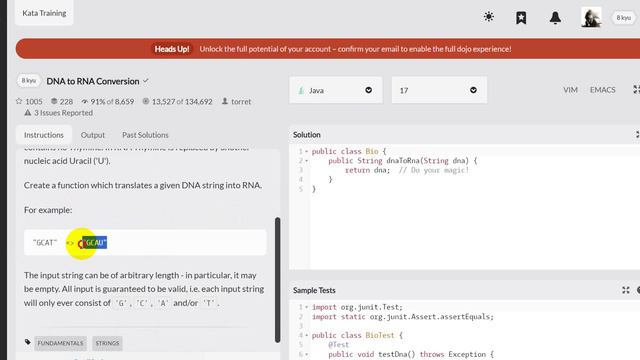The height and width of the screenshot is (360, 640).
Task: Click the "GCAT" example code text
Action: pos(45,243)
